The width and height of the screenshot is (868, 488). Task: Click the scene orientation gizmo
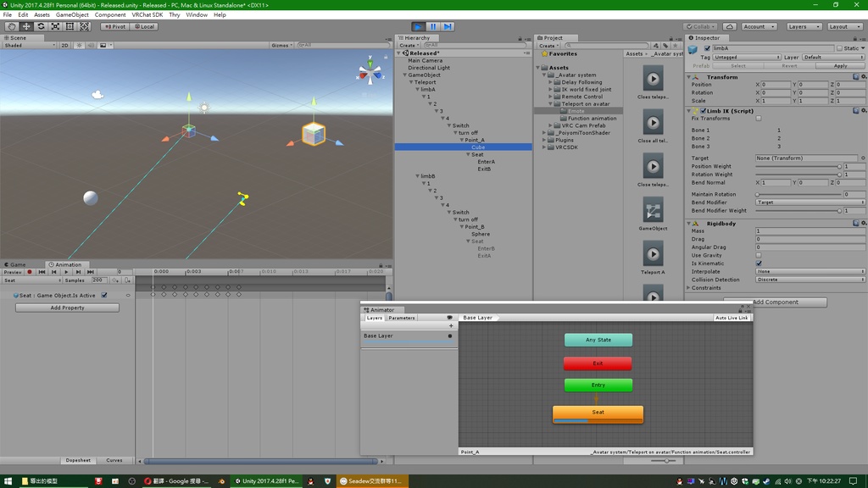[x=370, y=72]
